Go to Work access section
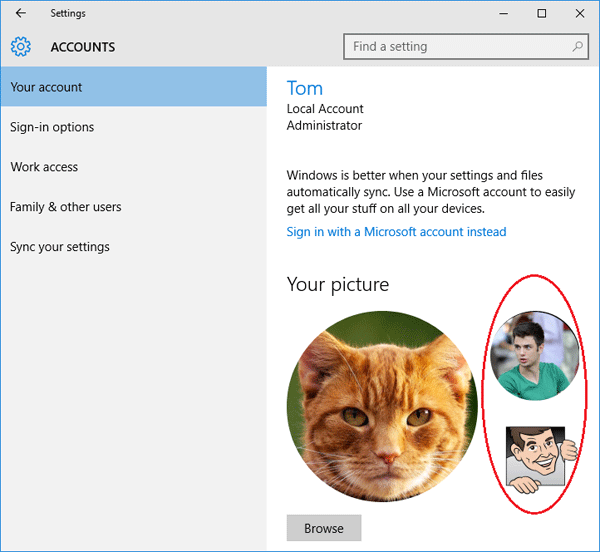This screenshot has height=552, width=600. click(x=44, y=167)
